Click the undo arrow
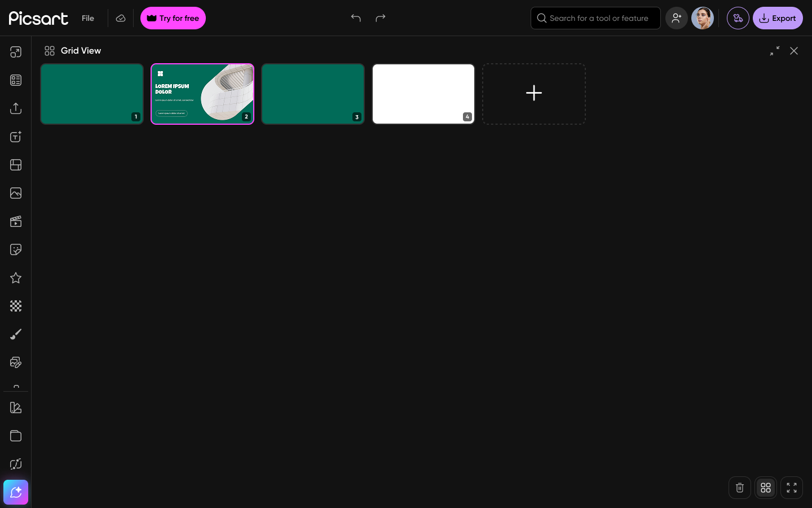812x508 pixels. point(356,18)
